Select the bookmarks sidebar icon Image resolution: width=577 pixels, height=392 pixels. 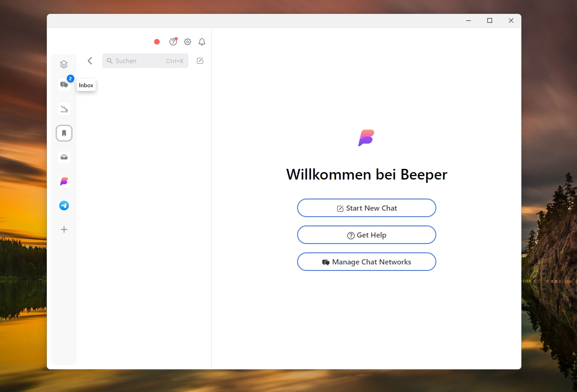(64, 133)
